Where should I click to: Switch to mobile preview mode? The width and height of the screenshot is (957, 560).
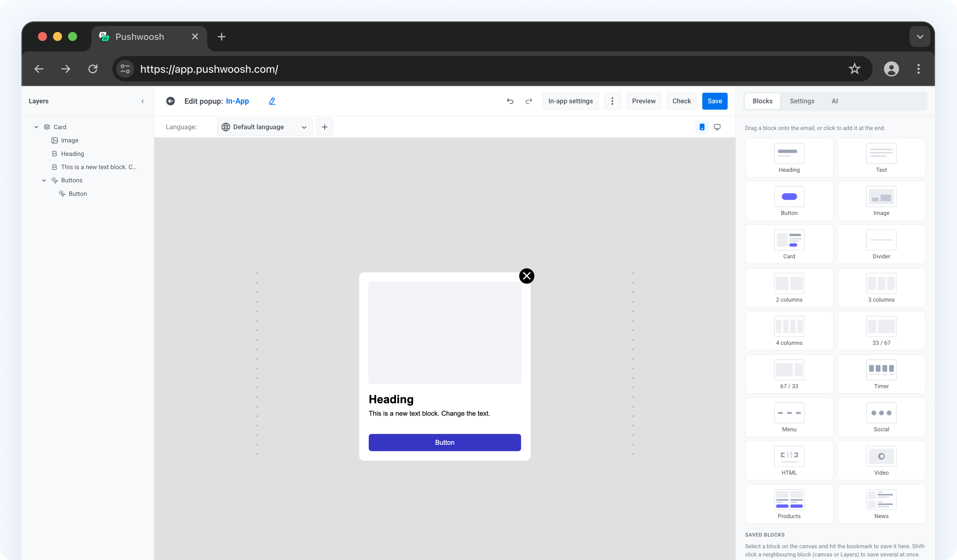(x=702, y=127)
